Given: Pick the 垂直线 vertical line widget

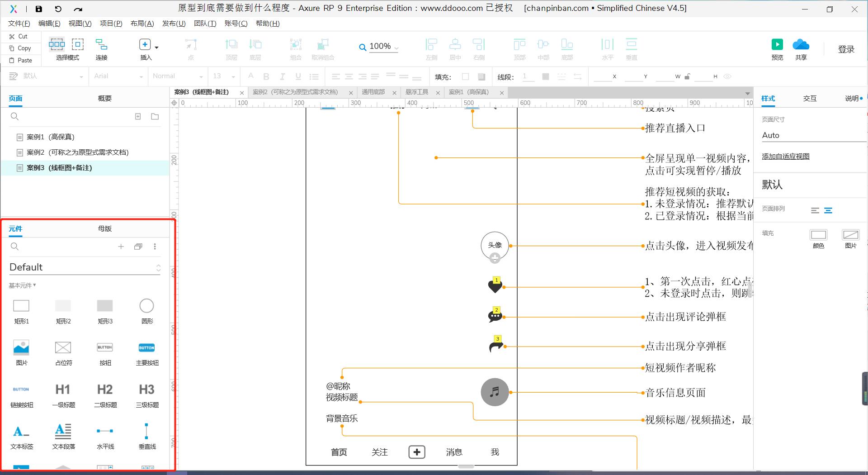Looking at the screenshot, I should click(x=146, y=437).
